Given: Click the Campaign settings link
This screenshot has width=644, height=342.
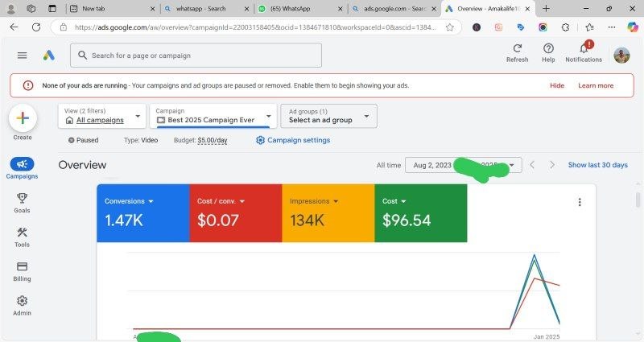Looking at the screenshot, I should (293, 140).
